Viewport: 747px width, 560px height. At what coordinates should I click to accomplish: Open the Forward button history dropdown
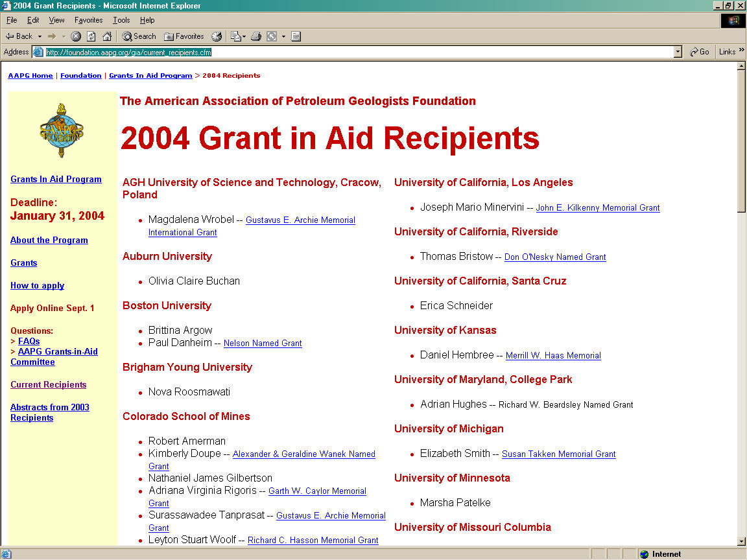click(x=64, y=36)
